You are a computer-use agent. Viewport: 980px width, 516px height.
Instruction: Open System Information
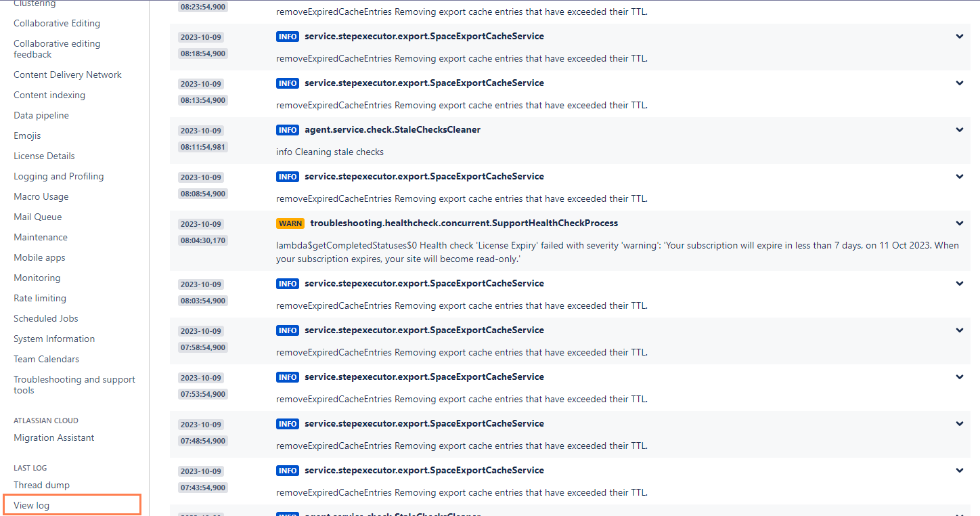click(54, 339)
